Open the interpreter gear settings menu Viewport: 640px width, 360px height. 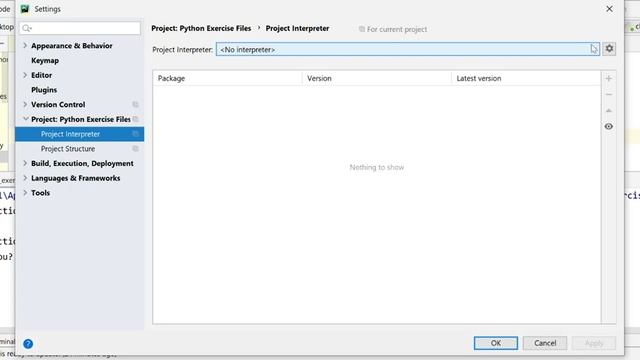click(x=609, y=49)
